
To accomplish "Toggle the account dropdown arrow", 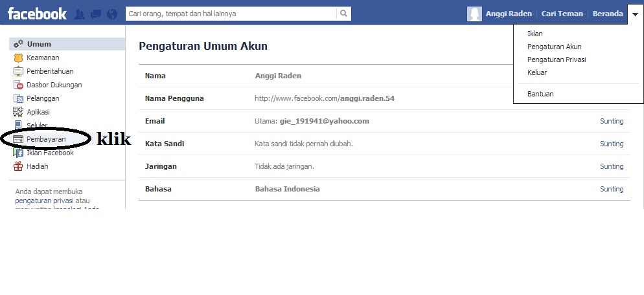I will pos(635,14).
